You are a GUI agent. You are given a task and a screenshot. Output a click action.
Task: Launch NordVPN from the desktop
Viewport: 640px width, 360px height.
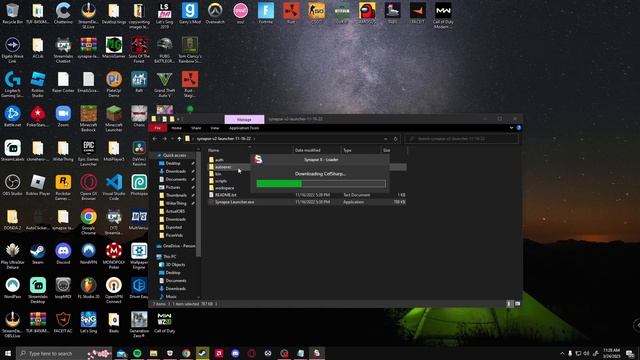(88, 253)
